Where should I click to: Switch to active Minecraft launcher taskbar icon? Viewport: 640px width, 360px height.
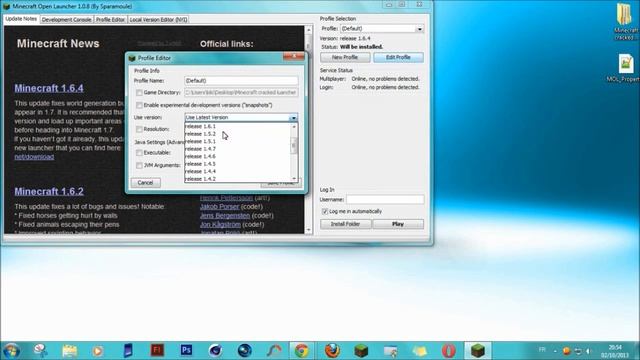click(478, 351)
